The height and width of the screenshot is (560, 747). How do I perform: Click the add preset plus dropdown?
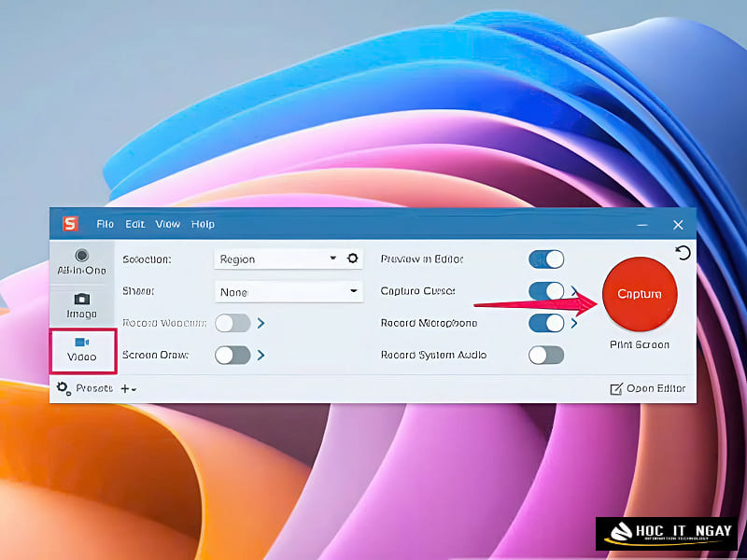point(128,389)
